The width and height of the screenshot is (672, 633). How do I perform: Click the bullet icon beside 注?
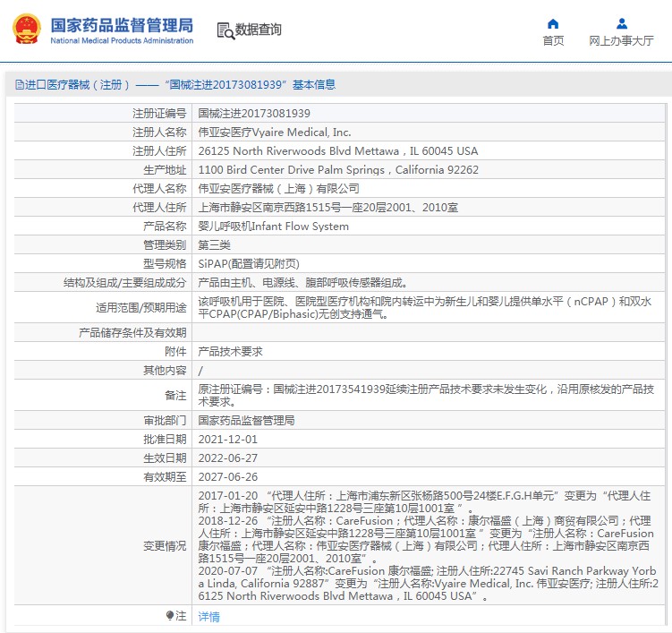[170, 615]
